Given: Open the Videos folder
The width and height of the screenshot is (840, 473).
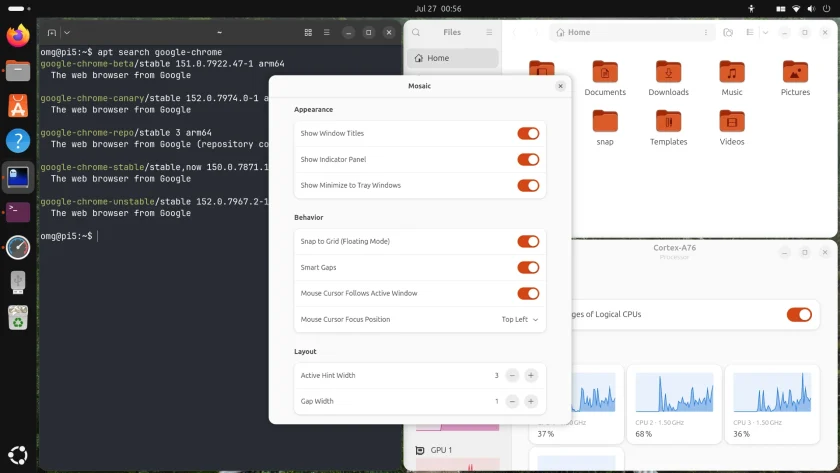Looking at the screenshot, I should click(x=732, y=127).
